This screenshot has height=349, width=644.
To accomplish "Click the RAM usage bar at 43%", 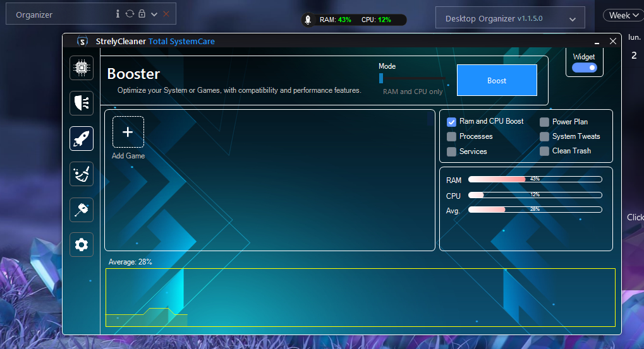I will pyautogui.click(x=535, y=179).
